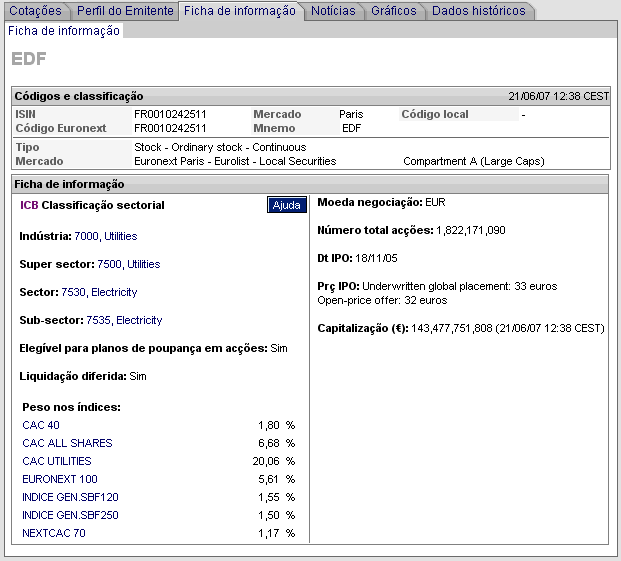Follow the Utilities link beside Super sector 7500

(x=143, y=264)
